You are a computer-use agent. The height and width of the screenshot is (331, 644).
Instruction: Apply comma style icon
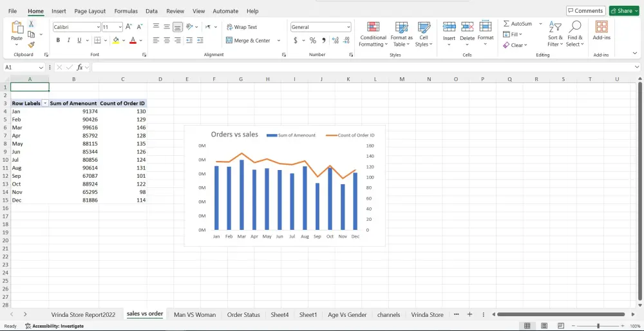coord(324,40)
